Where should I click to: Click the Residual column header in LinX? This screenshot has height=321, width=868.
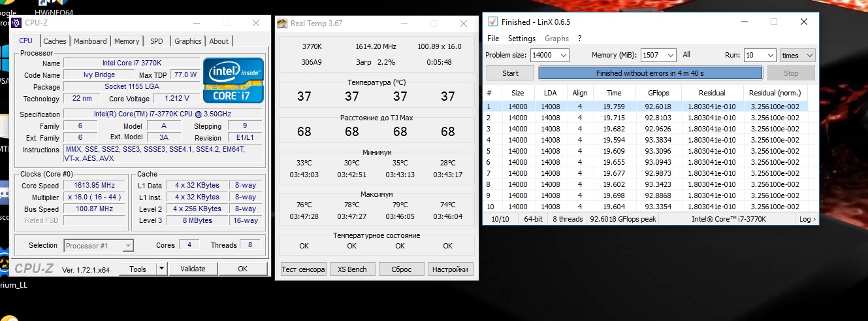tap(712, 93)
